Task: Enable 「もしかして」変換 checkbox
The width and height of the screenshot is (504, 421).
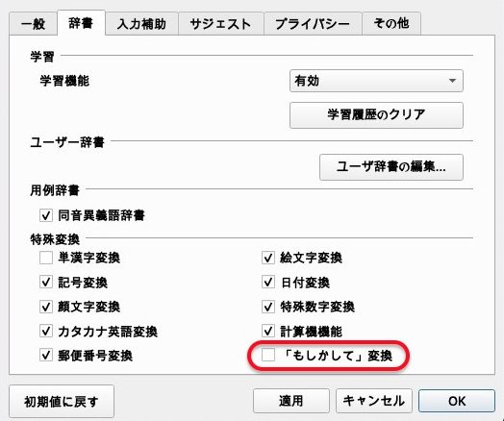Action: click(268, 356)
